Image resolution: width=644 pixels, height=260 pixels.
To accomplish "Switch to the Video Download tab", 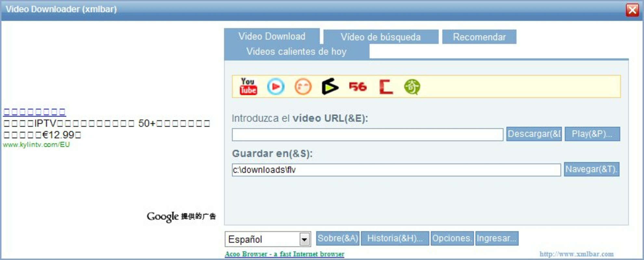I will coord(272,36).
